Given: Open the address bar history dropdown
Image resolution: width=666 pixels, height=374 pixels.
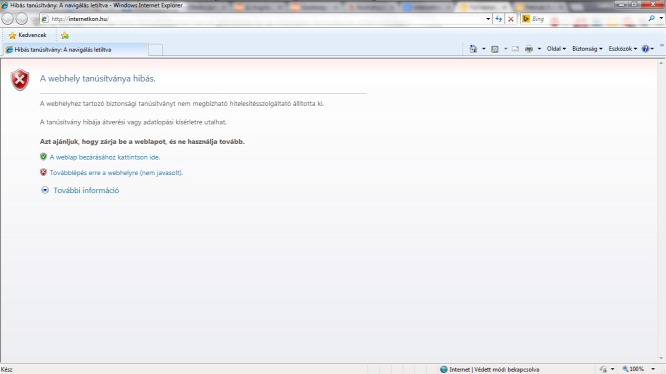Looking at the screenshot, I should 488,19.
